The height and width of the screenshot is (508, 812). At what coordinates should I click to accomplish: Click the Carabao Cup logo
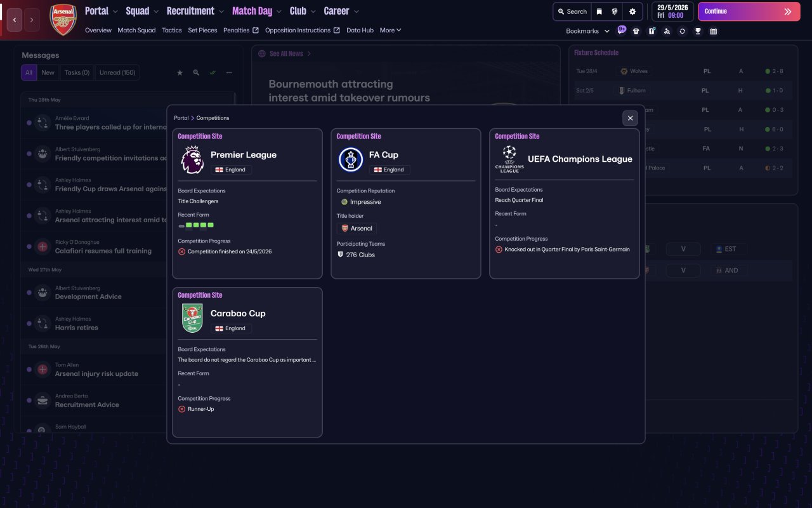tap(192, 318)
